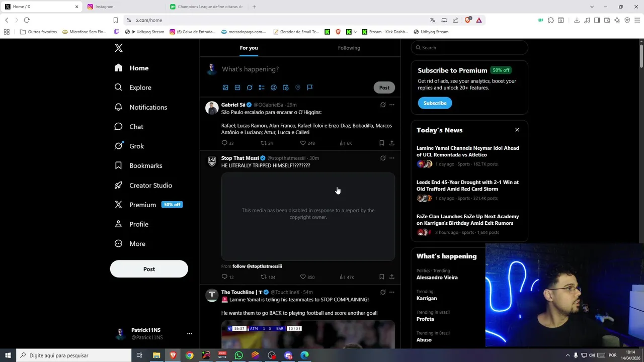Click the content flag icon in composer

click(x=310, y=87)
